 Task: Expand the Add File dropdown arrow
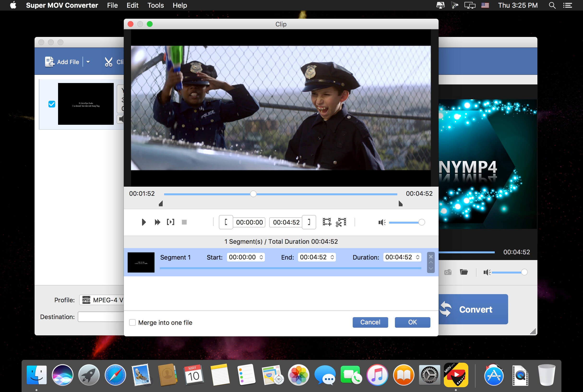point(88,62)
